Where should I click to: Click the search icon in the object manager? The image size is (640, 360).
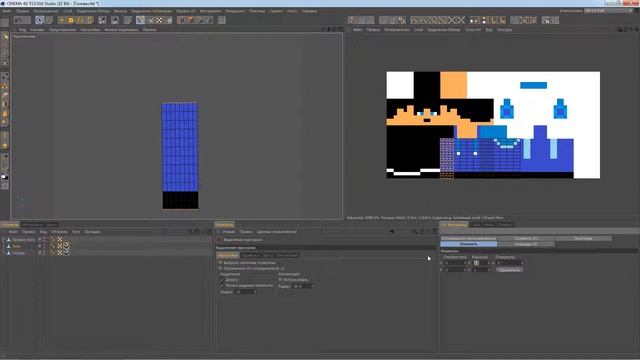191,231
